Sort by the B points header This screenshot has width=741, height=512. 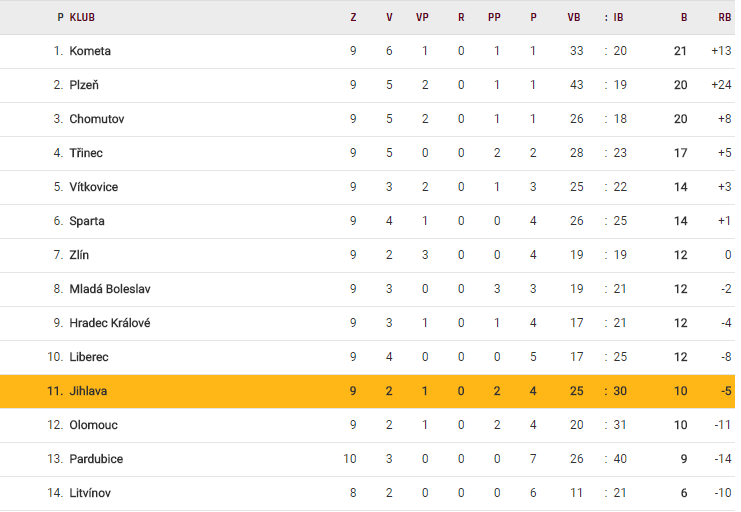point(684,17)
